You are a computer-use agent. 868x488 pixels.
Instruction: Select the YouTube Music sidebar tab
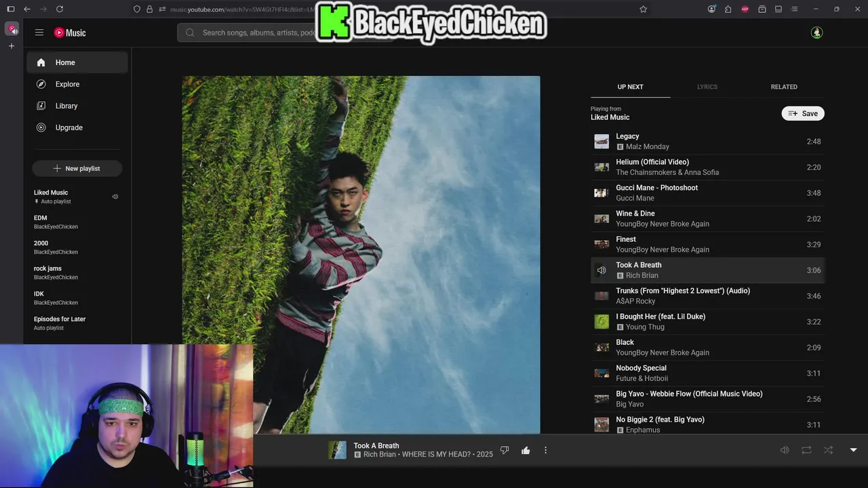[12, 28]
